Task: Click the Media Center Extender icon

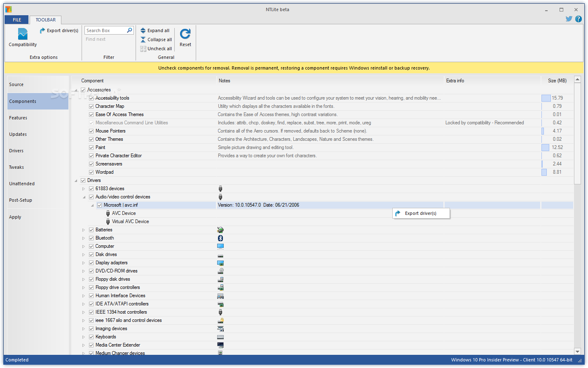Action: click(220, 345)
